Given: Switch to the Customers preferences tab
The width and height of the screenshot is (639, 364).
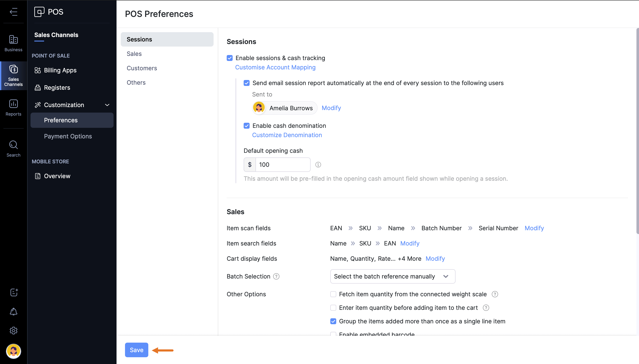Looking at the screenshot, I should 142,68.
